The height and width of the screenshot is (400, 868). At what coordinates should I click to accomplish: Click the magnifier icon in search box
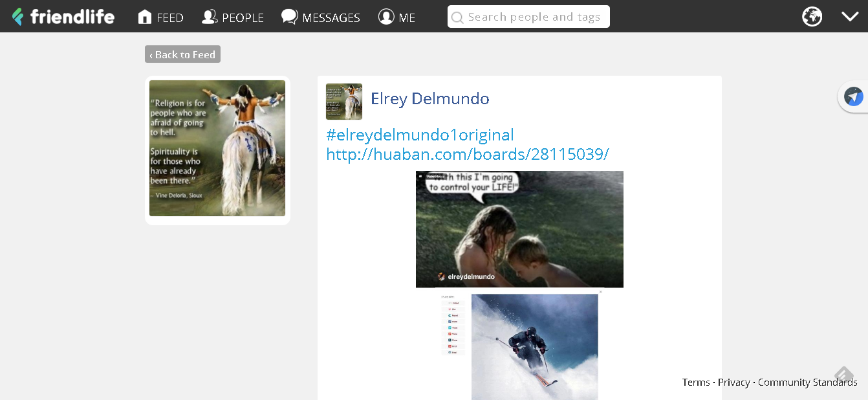tap(457, 17)
